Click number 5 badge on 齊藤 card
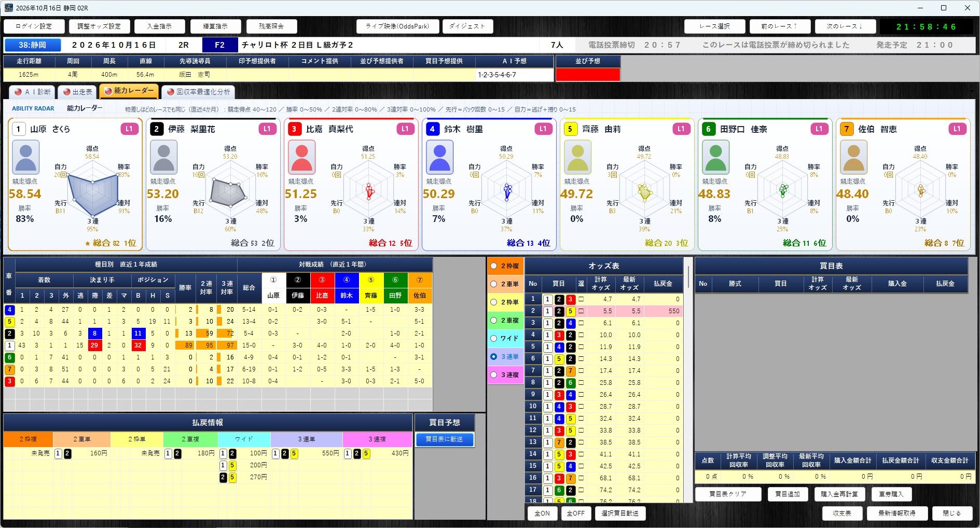The width and height of the screenshot is (980, 528). (571, 129)
